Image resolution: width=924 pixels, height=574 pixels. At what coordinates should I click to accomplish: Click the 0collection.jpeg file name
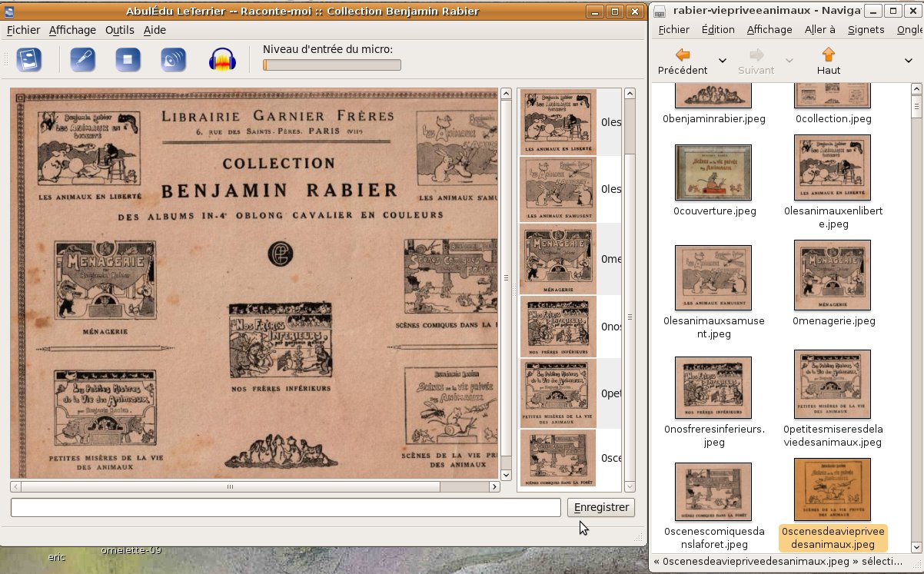(833, 119)
